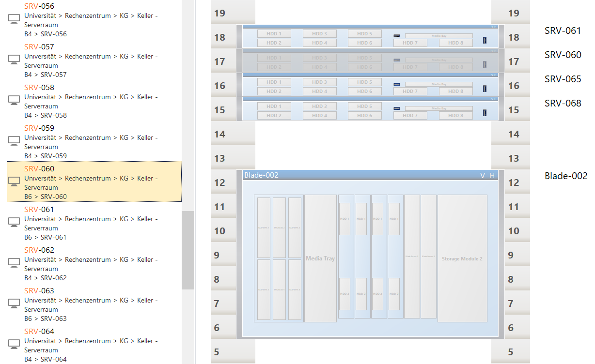Click HDD 1 slot on rack unit 18 server

(274, 34)
